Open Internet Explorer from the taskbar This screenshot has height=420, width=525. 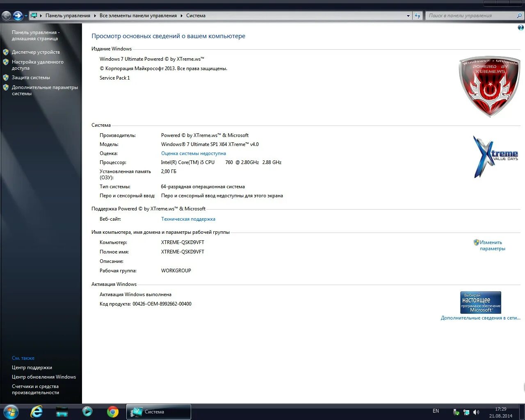coord(36,412)
